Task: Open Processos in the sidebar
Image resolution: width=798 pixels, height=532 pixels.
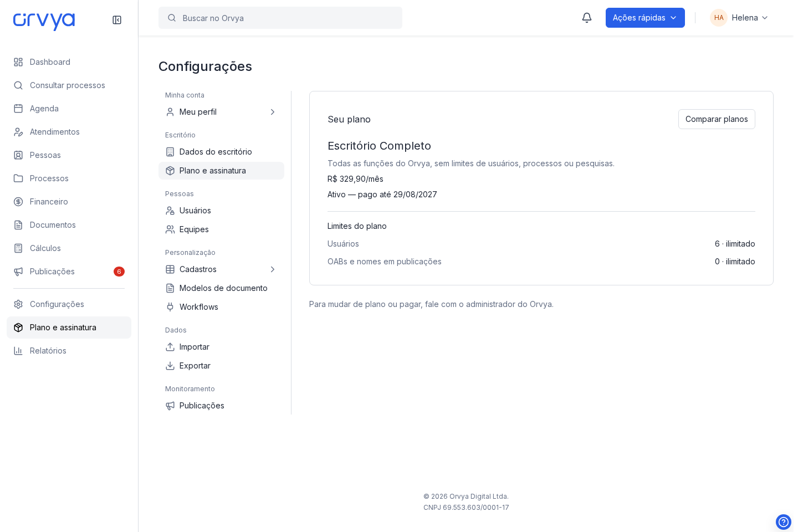Action: pyautogui.click(x=69, y=178)
